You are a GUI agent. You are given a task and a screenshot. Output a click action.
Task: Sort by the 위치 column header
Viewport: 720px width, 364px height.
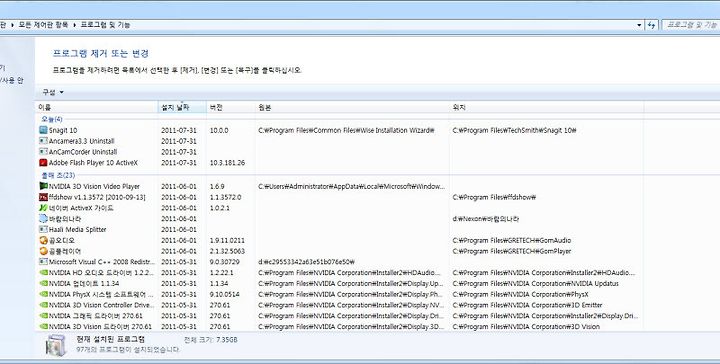(546, 107)
